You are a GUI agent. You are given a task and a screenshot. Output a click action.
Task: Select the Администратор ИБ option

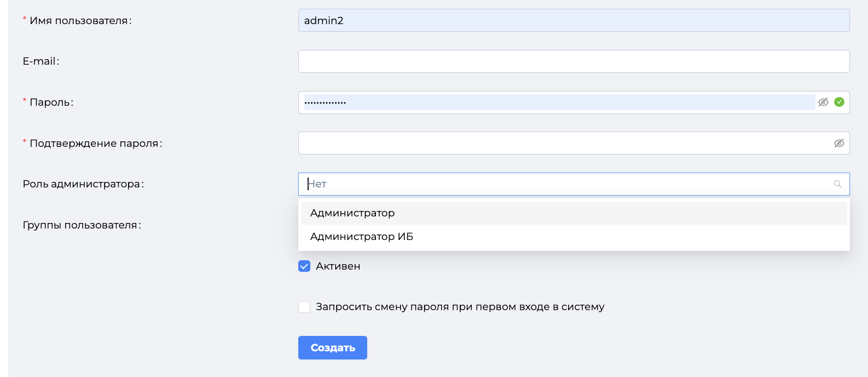point(574,237)
